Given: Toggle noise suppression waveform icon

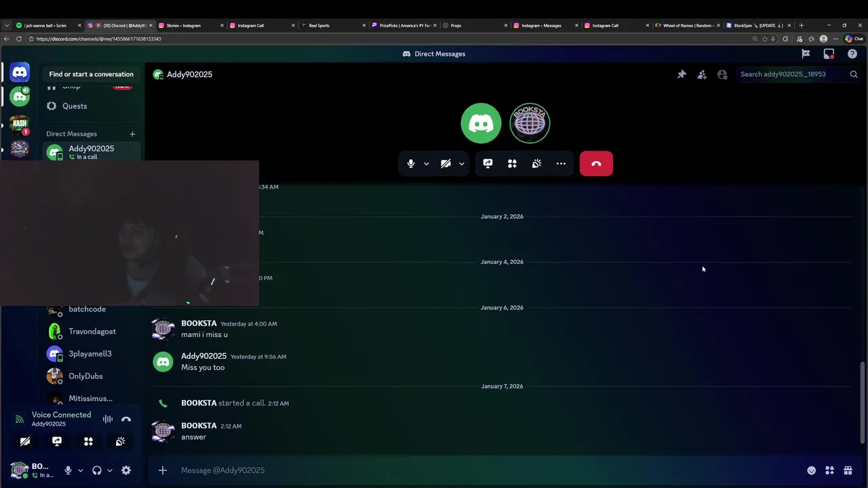Looking at the screenshot, I should click(108, 420).
